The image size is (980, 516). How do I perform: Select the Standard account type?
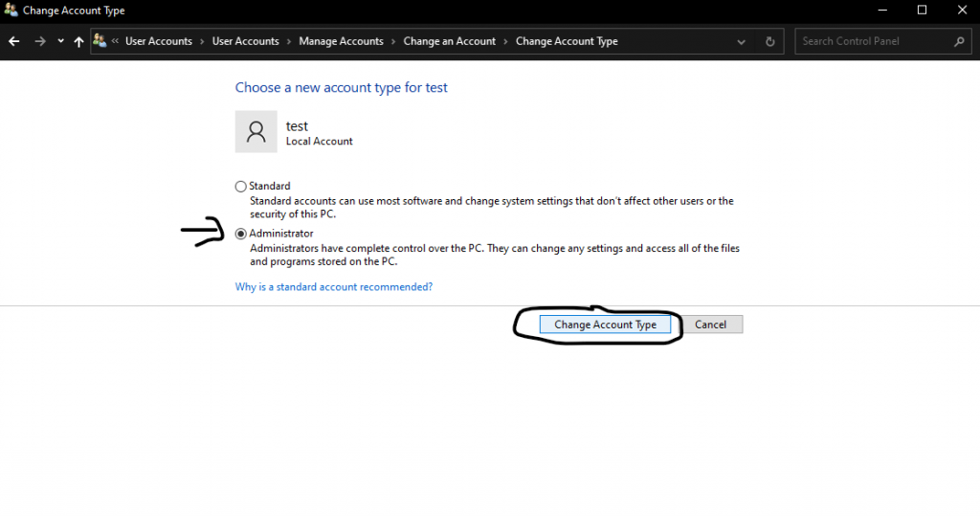click(240, 187)
